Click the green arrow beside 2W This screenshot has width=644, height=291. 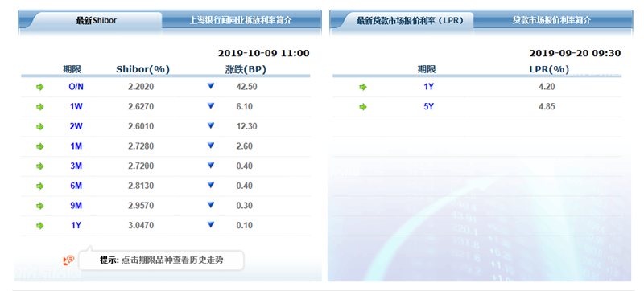[x=39, y=127]
